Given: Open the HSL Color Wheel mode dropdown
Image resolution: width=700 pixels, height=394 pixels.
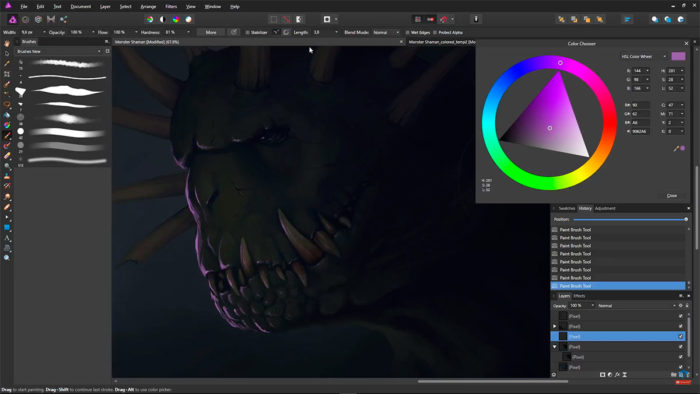Looking at the screenshot, I should 644,57.
